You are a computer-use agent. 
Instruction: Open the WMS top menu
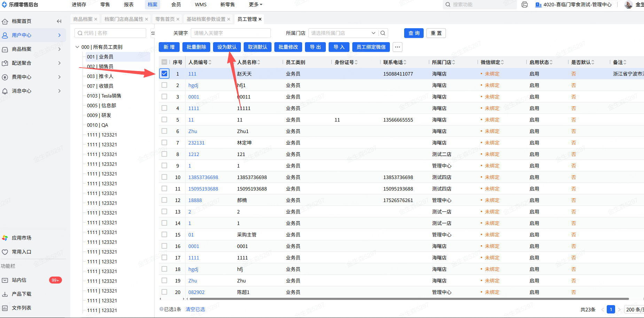201,5
